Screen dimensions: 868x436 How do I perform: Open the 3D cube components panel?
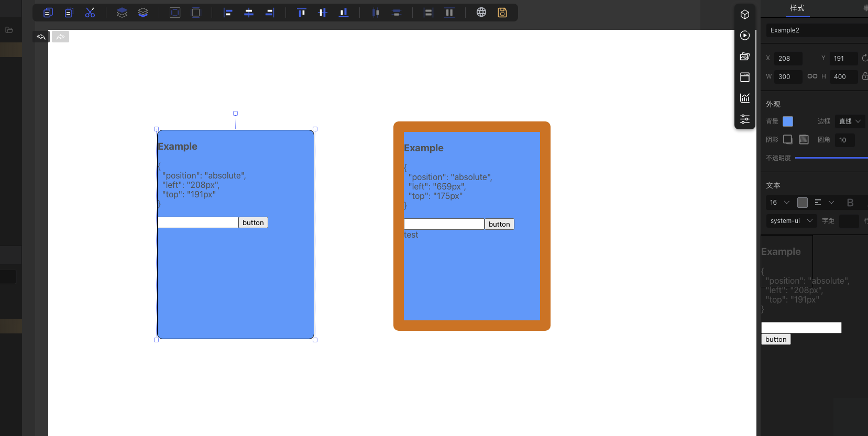(745, 15)
